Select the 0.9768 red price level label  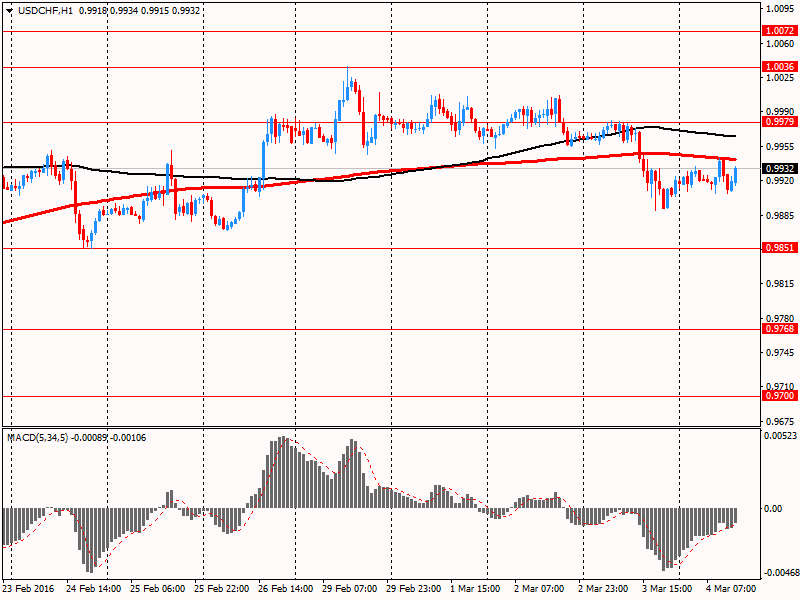click(780, 329)
